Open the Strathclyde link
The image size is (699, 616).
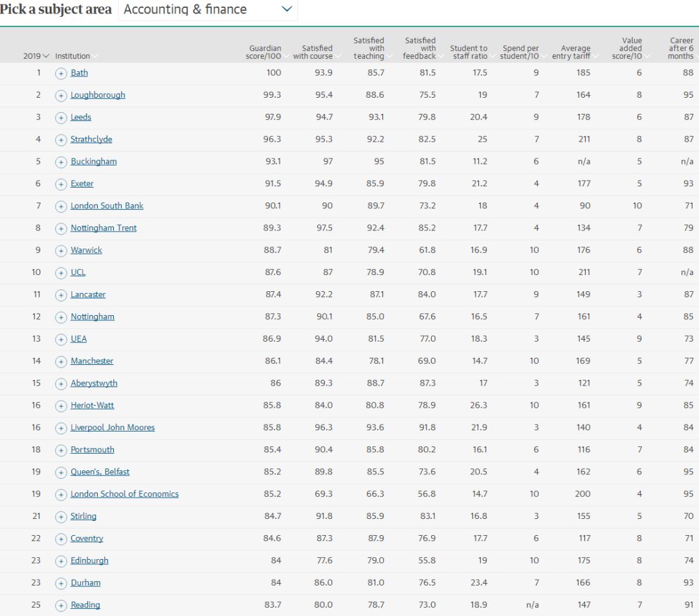91,139
